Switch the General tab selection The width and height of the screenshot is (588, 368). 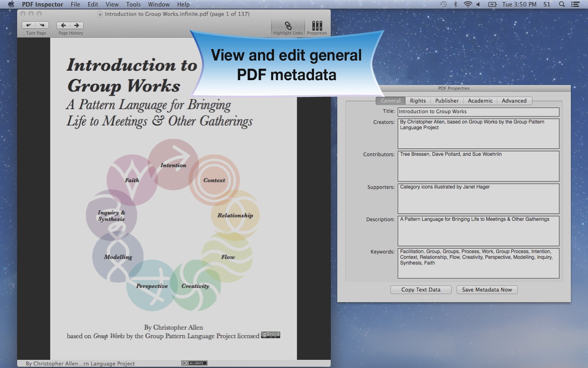point(390,101)
